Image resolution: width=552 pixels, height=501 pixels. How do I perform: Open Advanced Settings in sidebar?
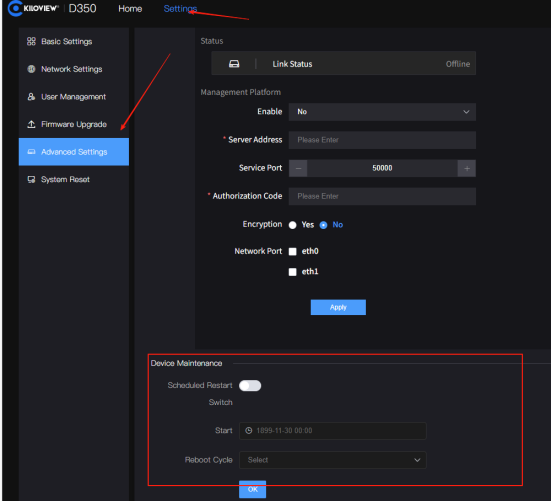[x=74, y=152]
